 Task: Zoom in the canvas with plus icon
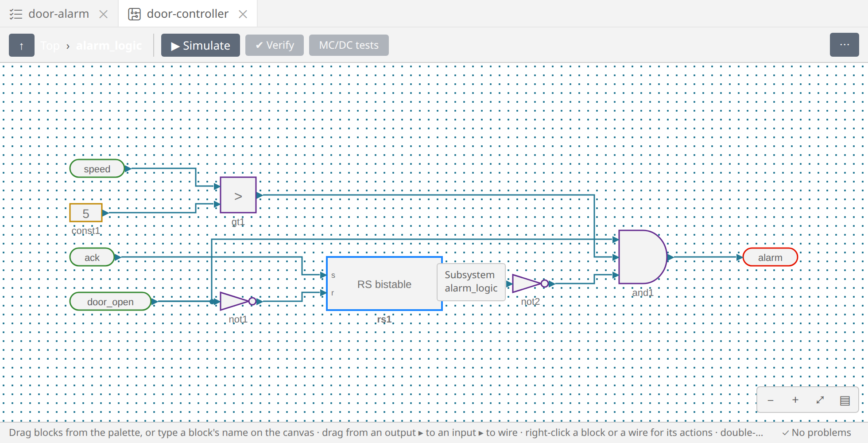(x=795, y=400)
